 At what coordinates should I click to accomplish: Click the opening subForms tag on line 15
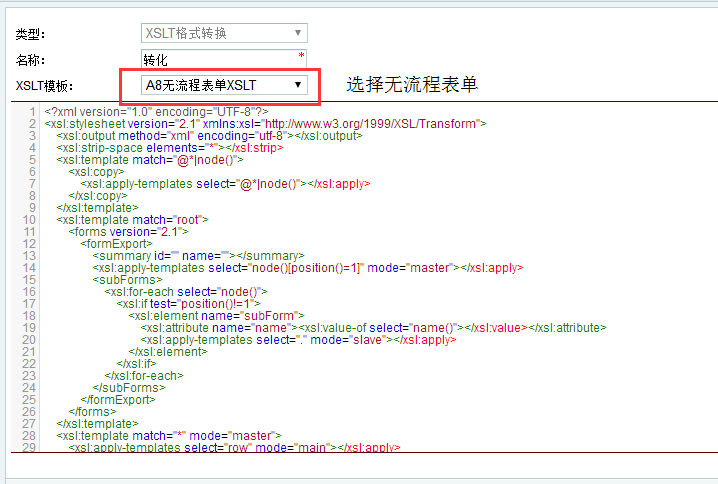pos(127,279)
